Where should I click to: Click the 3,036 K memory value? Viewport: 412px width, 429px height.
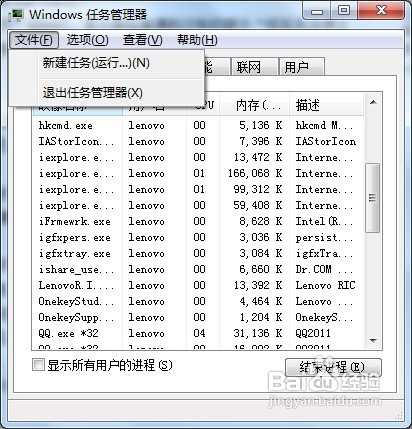(x=261, y=237)
